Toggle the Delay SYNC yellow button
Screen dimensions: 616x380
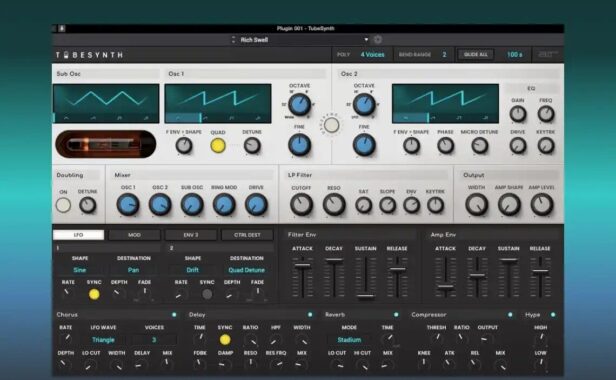pos(225,340)
